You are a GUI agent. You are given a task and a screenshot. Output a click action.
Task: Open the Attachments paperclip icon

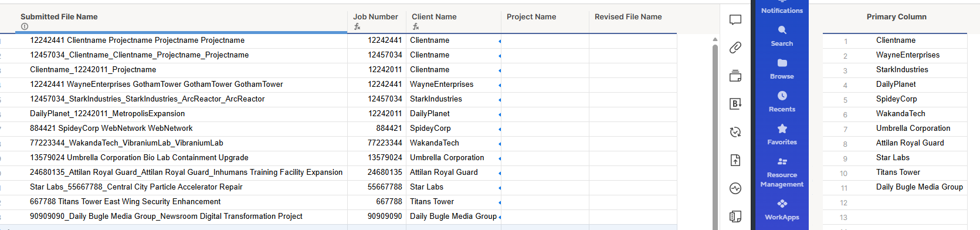(x=735, y=48)
